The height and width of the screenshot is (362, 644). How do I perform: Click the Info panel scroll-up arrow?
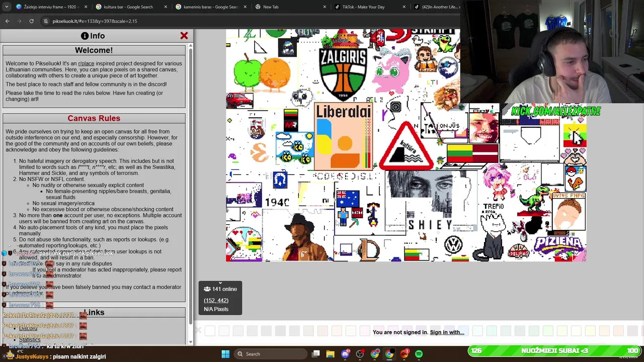coord(190,46)
